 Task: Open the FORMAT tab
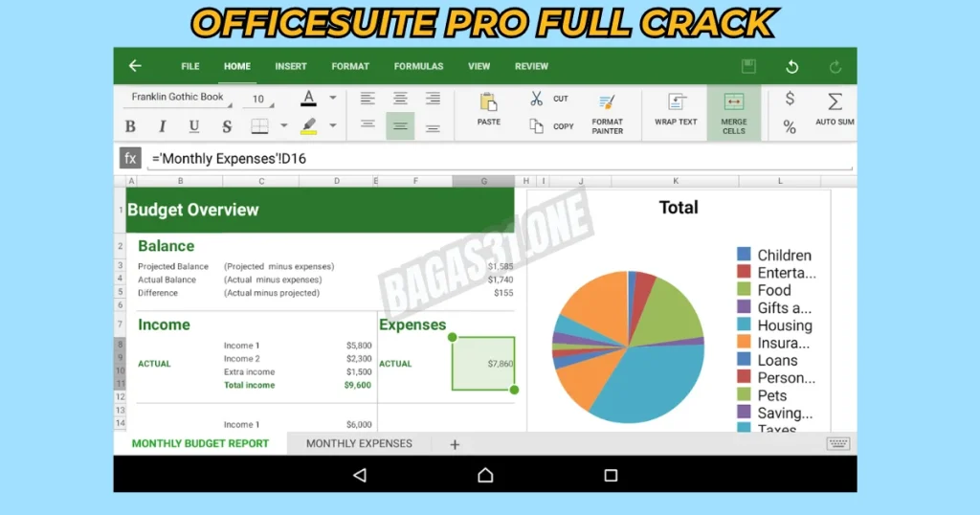point(350,66)
